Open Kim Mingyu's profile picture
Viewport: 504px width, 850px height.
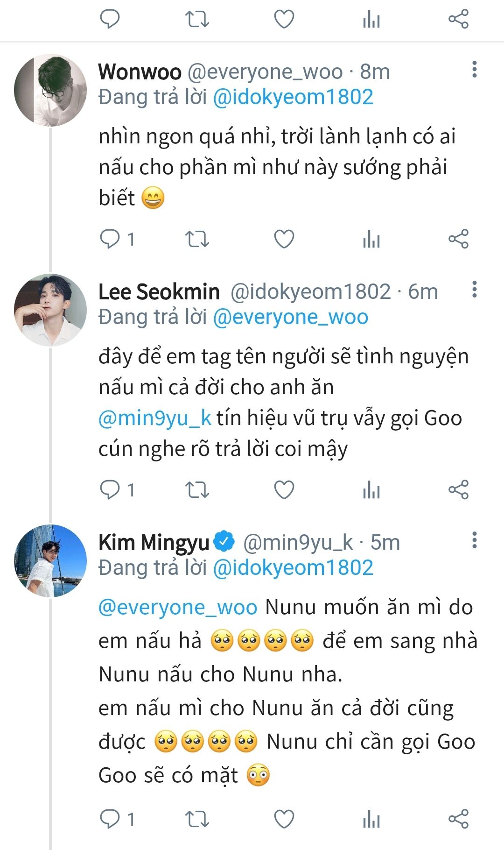pyautogui.click(x=50, y=561)
